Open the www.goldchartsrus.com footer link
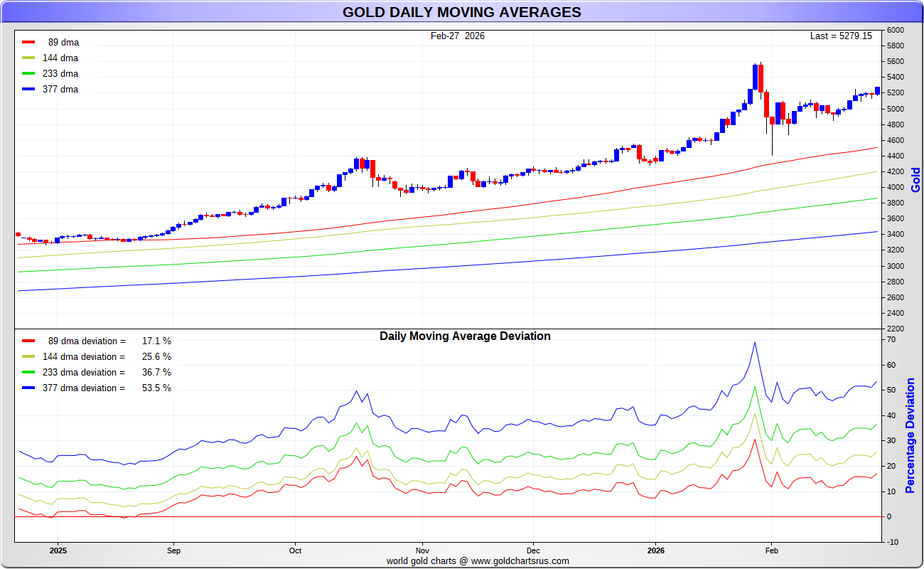 coord(520,560)
